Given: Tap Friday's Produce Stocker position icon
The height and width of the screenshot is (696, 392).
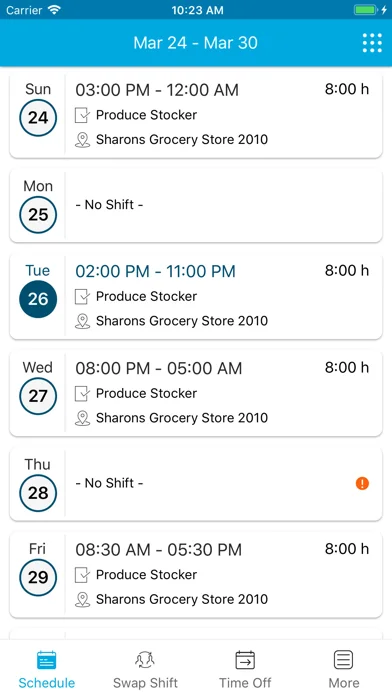Looking at the screenshot, I should click(82, 575).
